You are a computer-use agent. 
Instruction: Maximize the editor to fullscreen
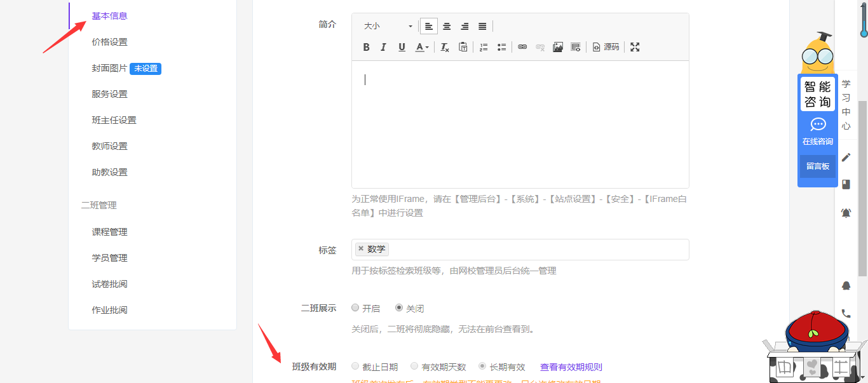tap(635, 47)
